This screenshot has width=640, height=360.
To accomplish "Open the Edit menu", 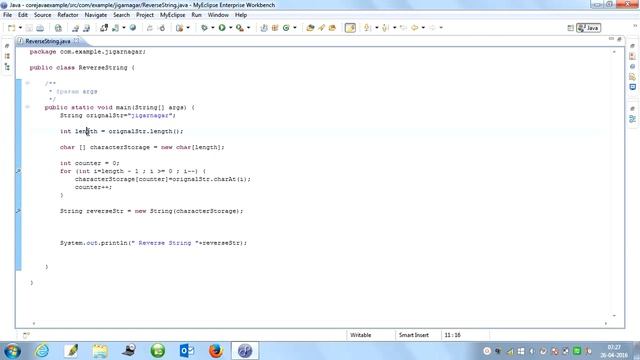I will pyautogui.click(x=23, y=15).
